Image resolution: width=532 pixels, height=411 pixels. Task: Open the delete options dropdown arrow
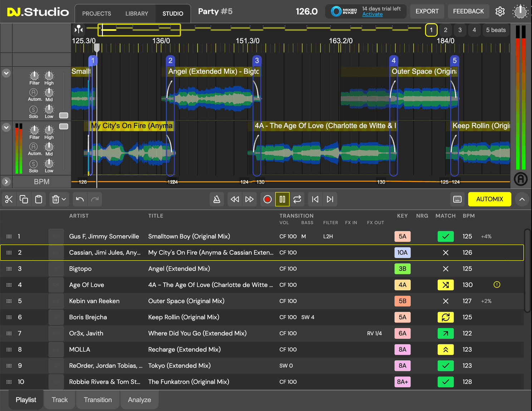pos(64,199)
